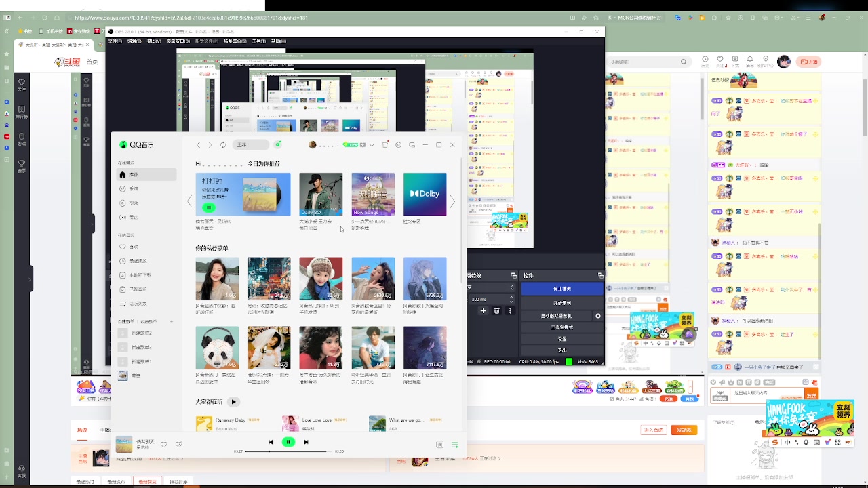Open the QQ Music skin (shirt) icon
This screenshot has width=868, height=488.
point(385,144)
